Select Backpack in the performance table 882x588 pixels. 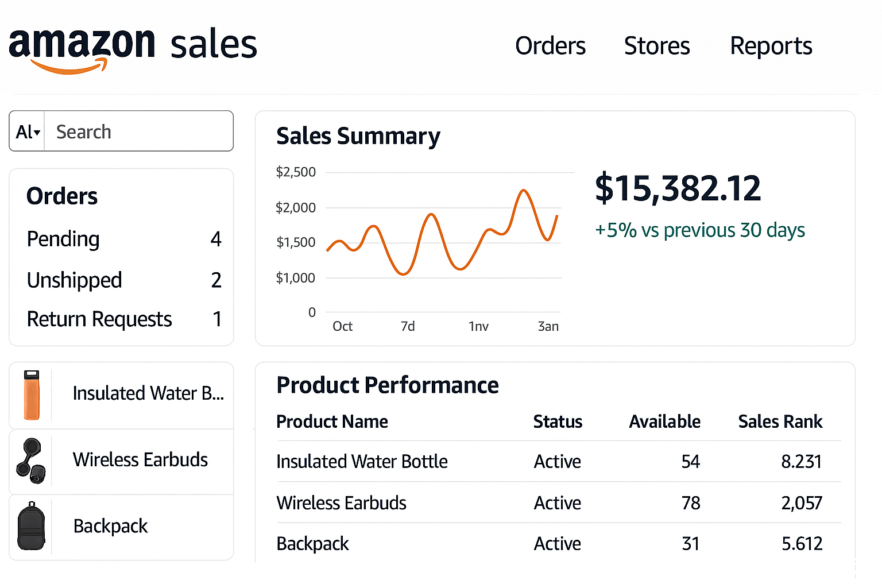click(312, 544)
